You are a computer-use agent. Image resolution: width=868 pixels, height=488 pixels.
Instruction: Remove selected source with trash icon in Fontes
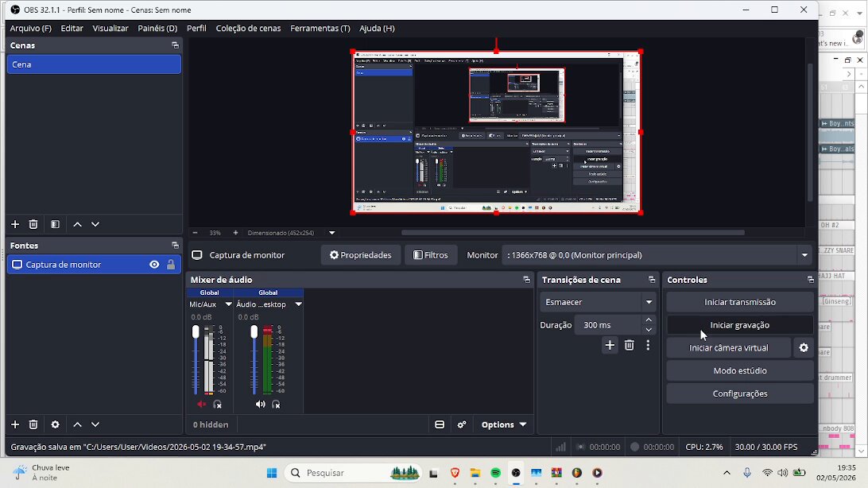click(33, 424)
